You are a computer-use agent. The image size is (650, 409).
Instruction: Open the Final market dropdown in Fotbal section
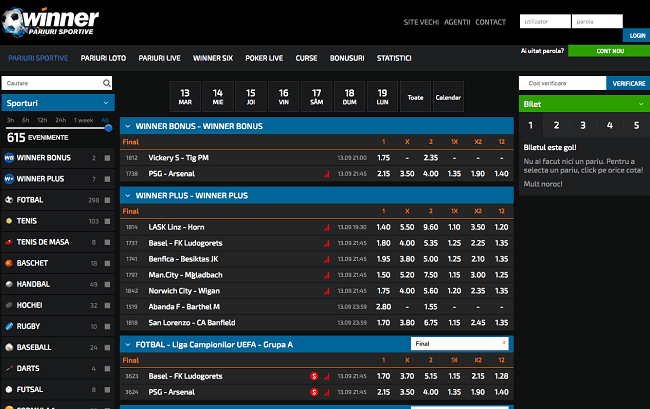[x=460, y=343]
